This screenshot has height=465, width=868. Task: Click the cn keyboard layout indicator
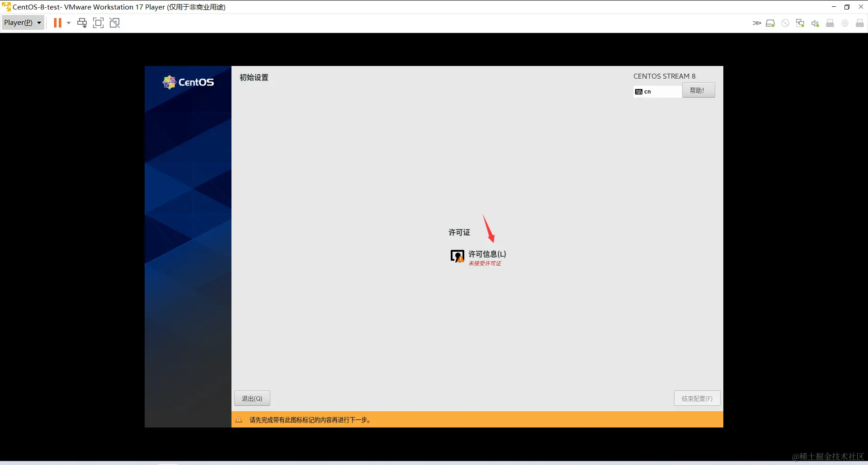pyautogui.click(x=657, y=91)
